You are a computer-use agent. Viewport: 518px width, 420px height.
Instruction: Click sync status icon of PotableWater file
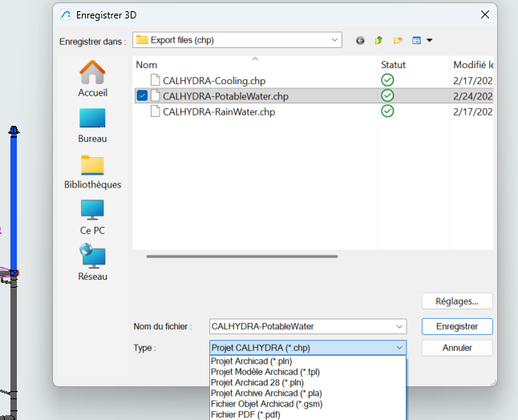click(387, 95)
